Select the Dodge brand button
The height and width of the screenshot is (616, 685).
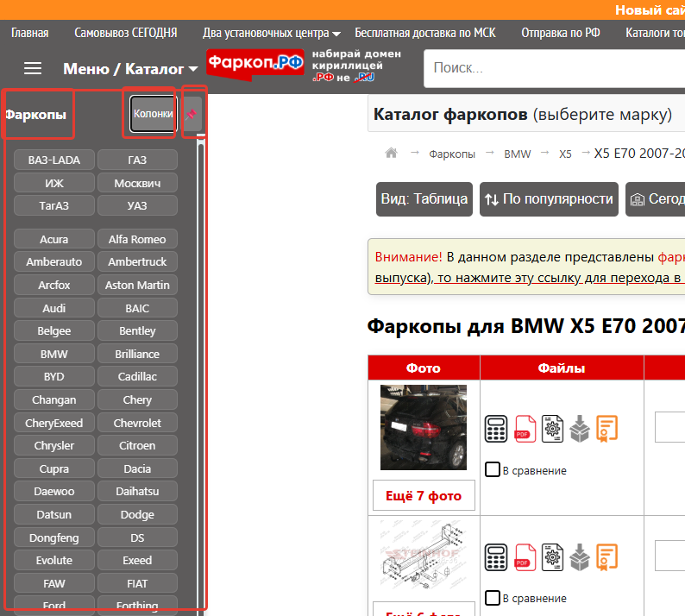click(x=137, y=514)
